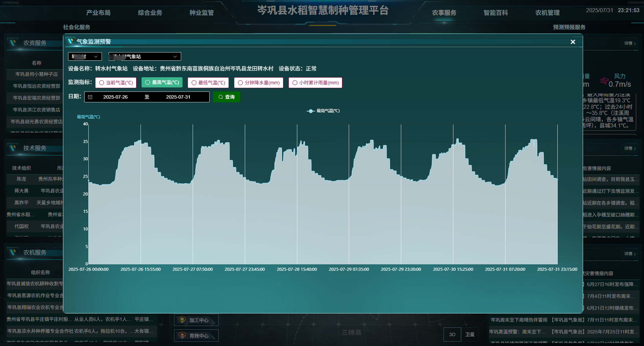
Task: Open 详情 link in top right panel
Action: coord(630,43)
